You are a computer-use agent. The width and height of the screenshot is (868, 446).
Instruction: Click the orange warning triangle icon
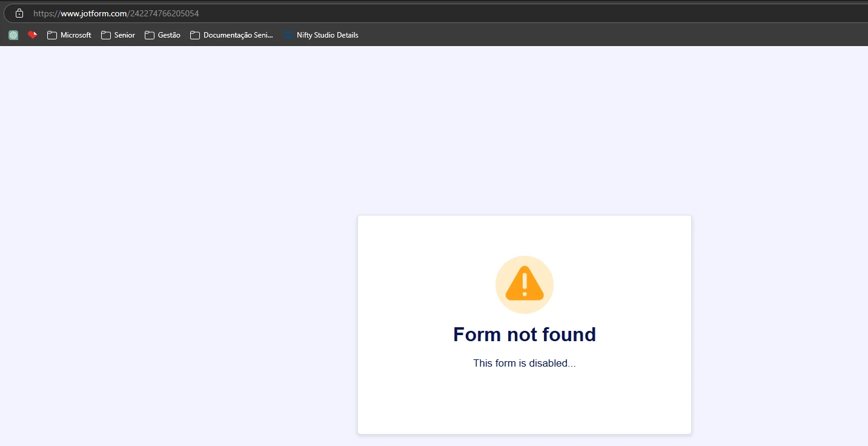(x=525, y=284)
